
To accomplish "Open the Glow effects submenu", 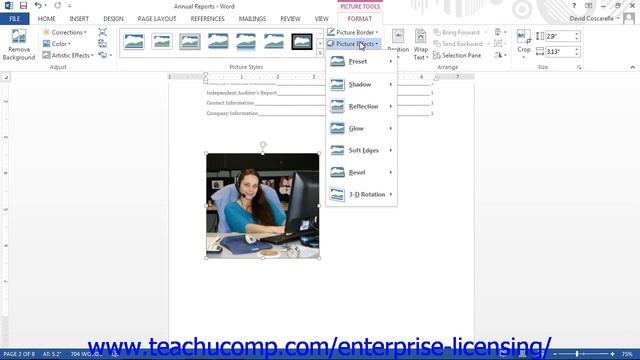I will (x=361, y=129).
